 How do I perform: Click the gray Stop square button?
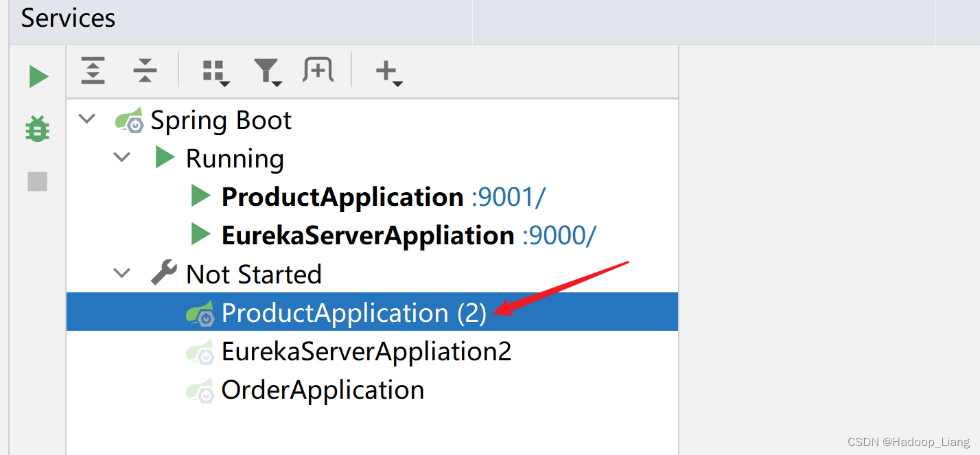pyautogui.click(x=37, y=181)
